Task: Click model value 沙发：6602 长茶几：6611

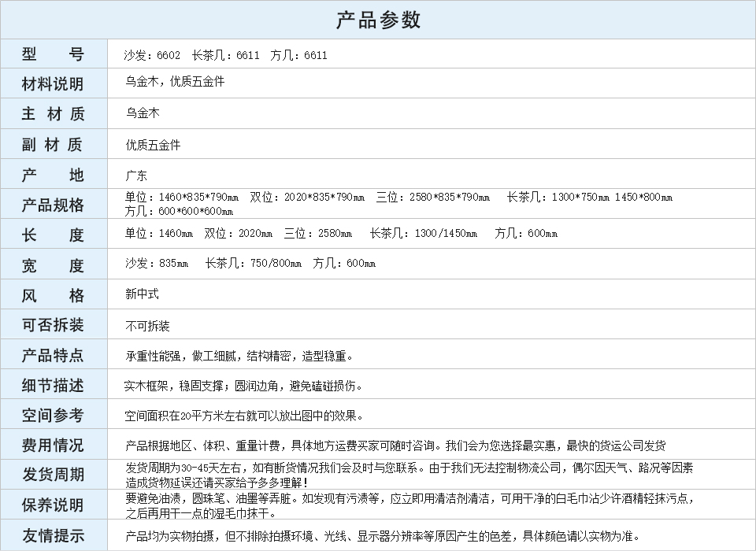Action: coord(192,55)
